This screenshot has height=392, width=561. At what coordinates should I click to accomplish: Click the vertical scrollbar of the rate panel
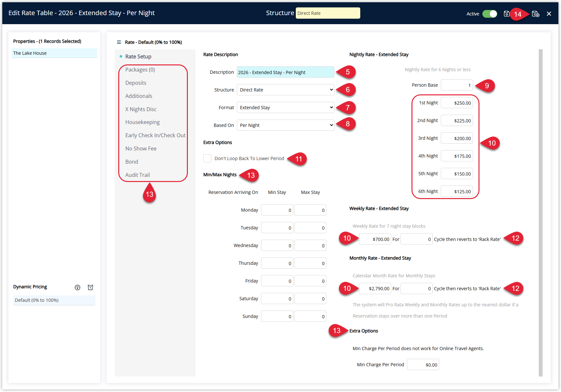pos(541,213)
